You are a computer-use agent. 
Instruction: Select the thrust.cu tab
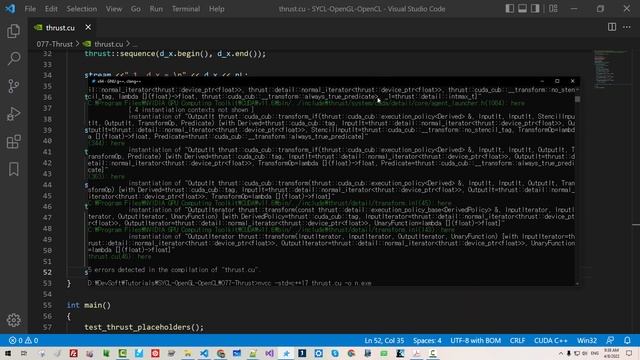[60, 27]
